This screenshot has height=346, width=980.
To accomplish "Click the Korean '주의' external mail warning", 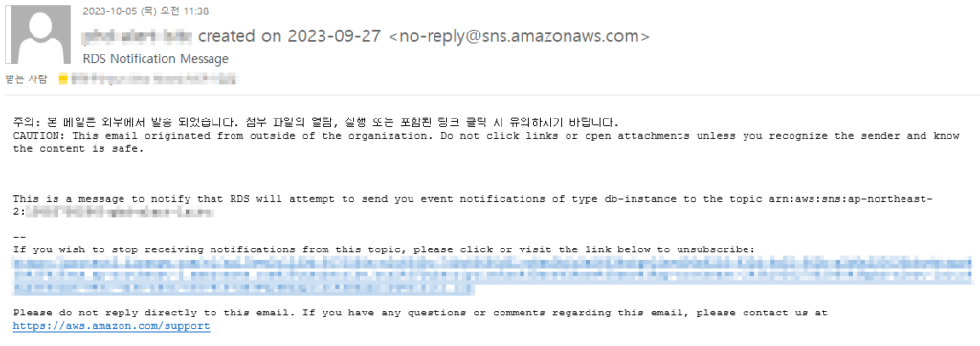I will (316, 121).
